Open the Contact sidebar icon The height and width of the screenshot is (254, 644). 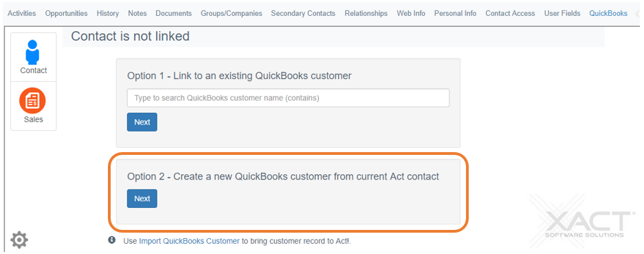[33, 57]
